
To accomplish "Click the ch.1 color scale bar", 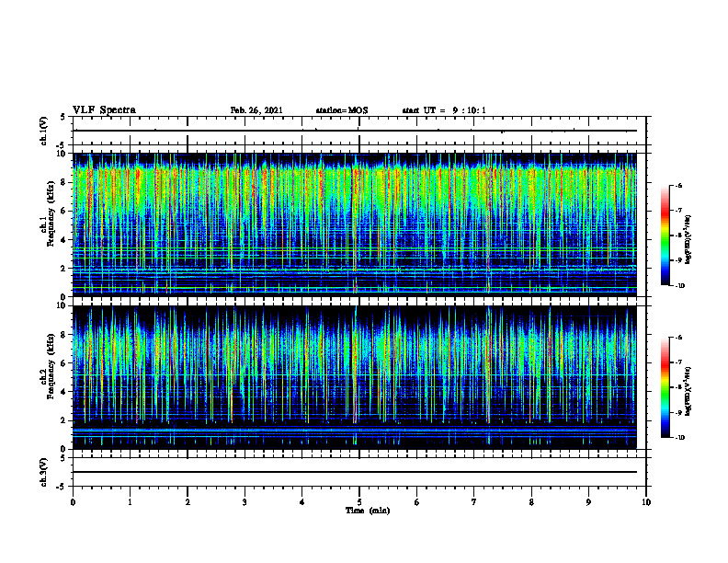I will pos(665,236).
